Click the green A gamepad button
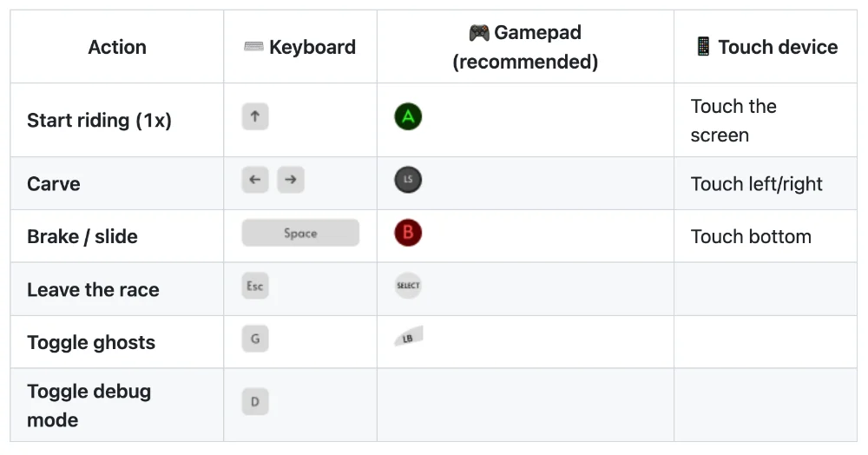 pos(408,117)
